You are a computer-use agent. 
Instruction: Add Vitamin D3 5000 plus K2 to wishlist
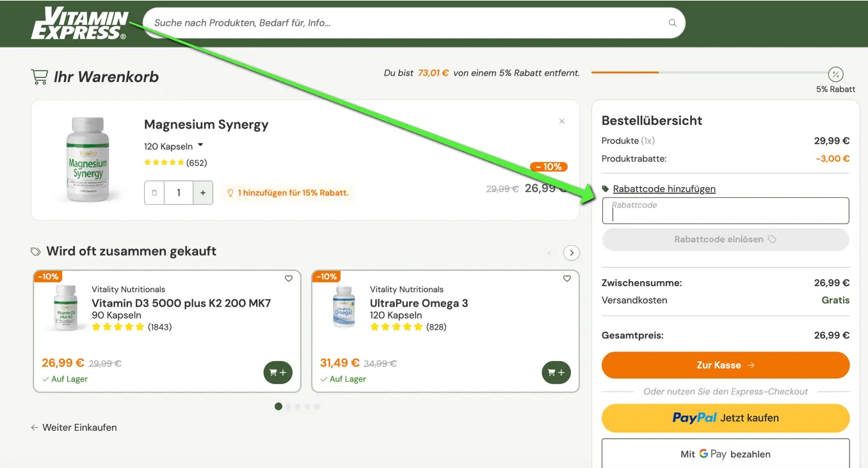coord(289,278)
